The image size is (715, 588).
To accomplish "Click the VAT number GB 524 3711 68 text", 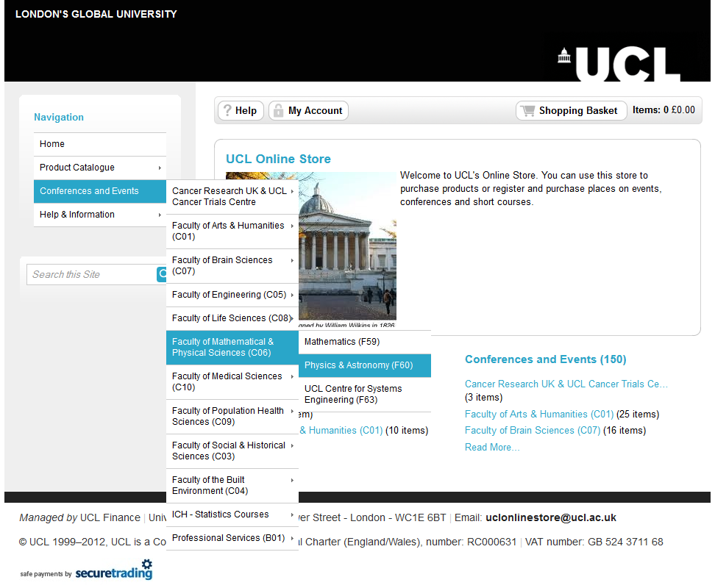I will coord(594,542).
